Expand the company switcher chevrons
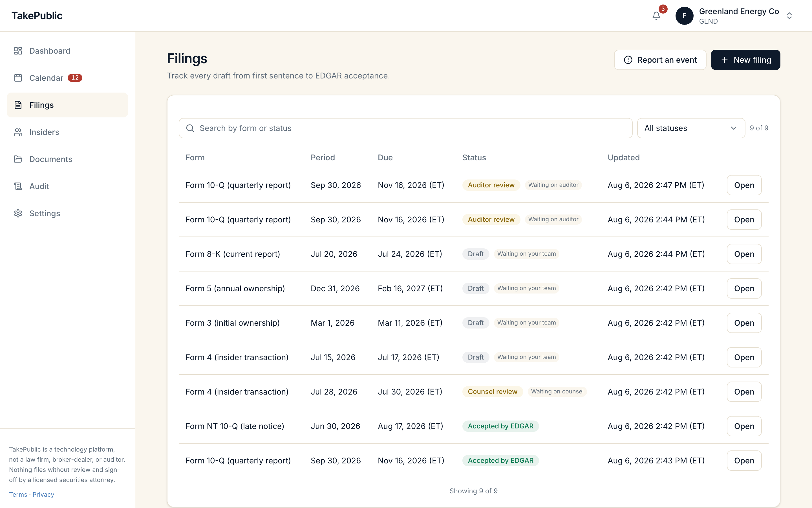This screenshot has height=508, width=812. [789, 16]
